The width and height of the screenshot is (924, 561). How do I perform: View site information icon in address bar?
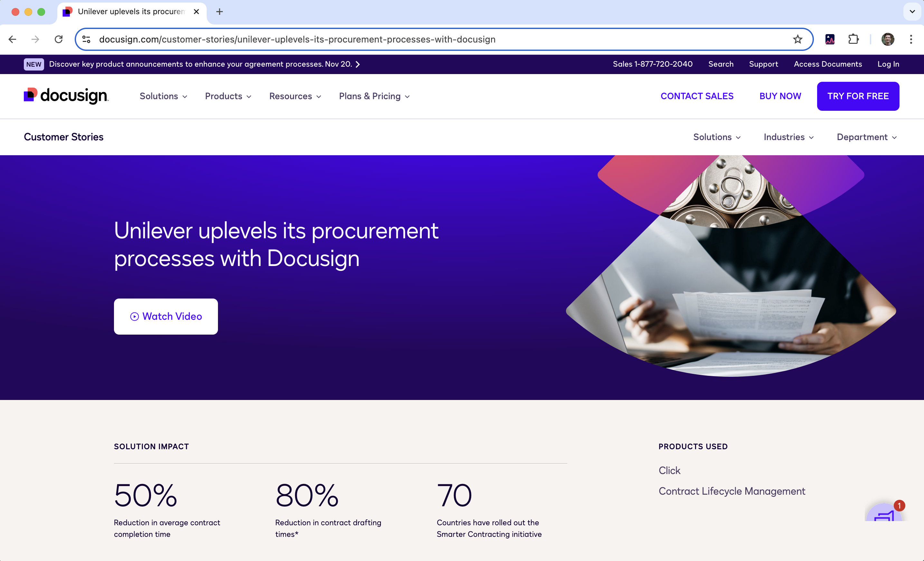[x=86, y=39]
